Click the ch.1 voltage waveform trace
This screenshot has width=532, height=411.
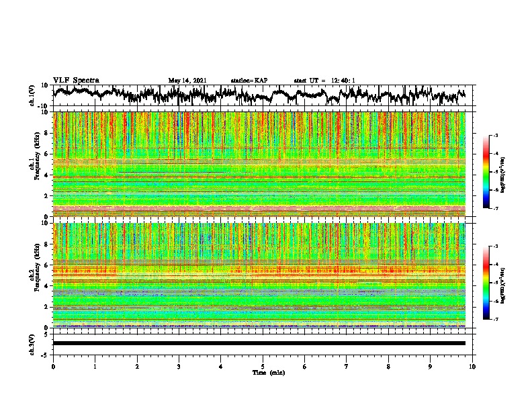[x=259, y=95]
